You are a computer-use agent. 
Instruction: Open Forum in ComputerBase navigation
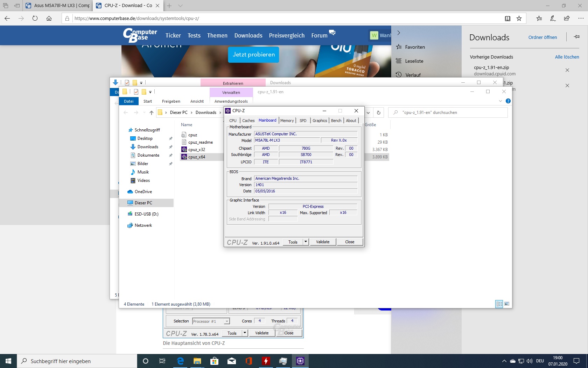[x=319, y=35]
